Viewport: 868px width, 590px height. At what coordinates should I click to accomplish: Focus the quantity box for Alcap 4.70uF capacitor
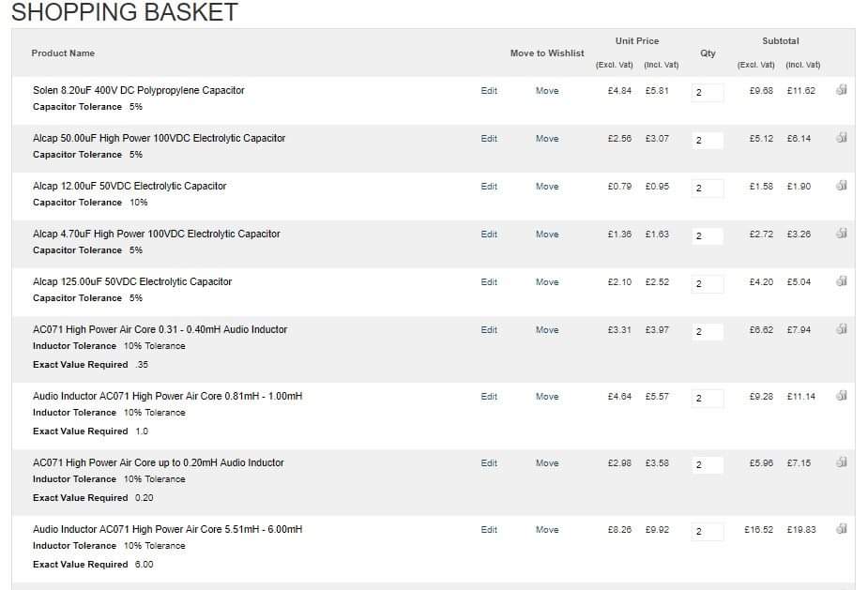(708, 235)
